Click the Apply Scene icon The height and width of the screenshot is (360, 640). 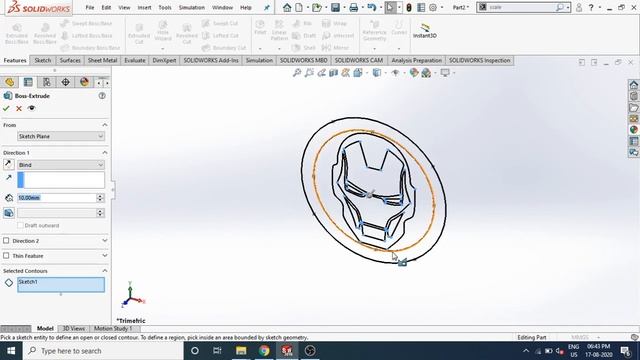[426, 73]
